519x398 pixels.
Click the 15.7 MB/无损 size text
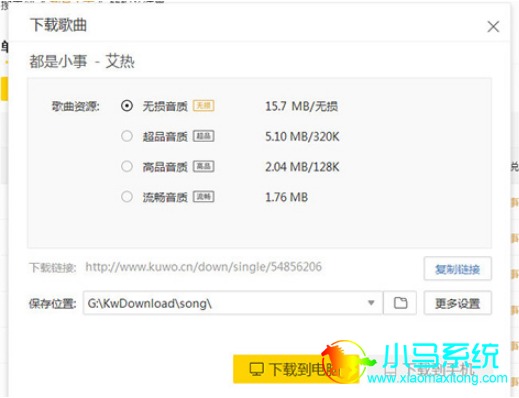tap(302, 106)
